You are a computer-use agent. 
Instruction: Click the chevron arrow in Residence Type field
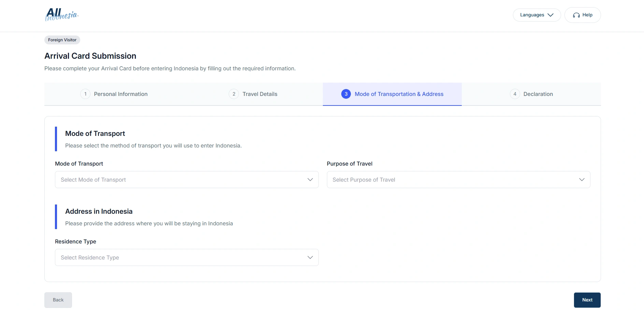tap(310, 257)
